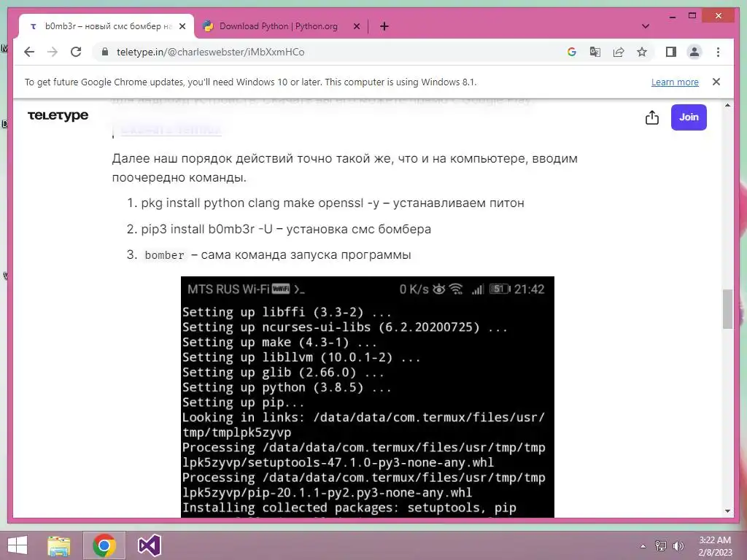Viewport: 747px width, 560px height.
Task: Launch Visual Studio from the taskbar
Action: tap(149, 545)
